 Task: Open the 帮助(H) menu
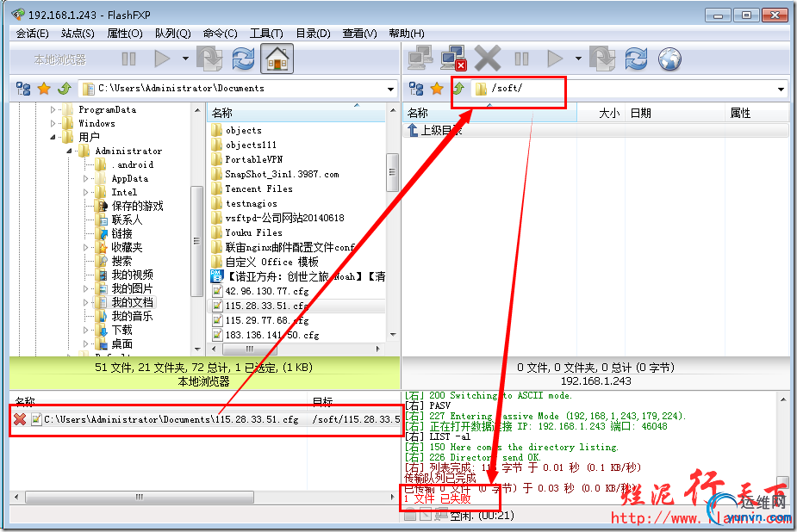(406, 34)
